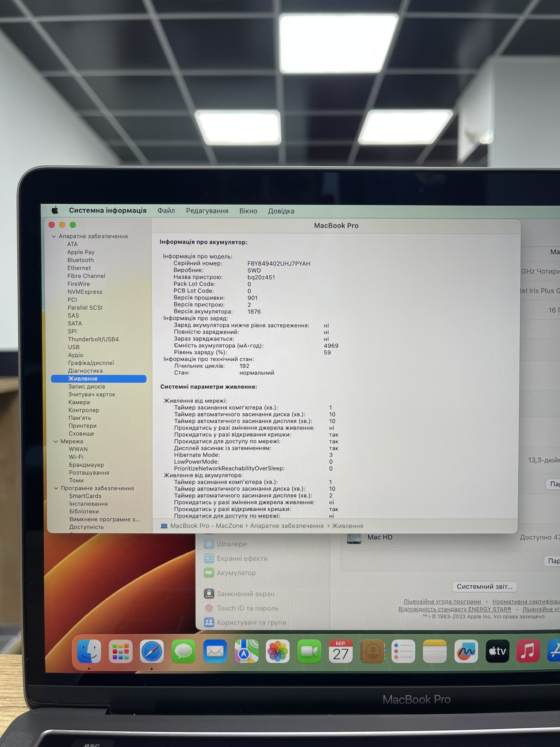560x747 pixels.
Task: Click the Системний звіт… button
Action: pyautogui.click(x=484, y=587)
